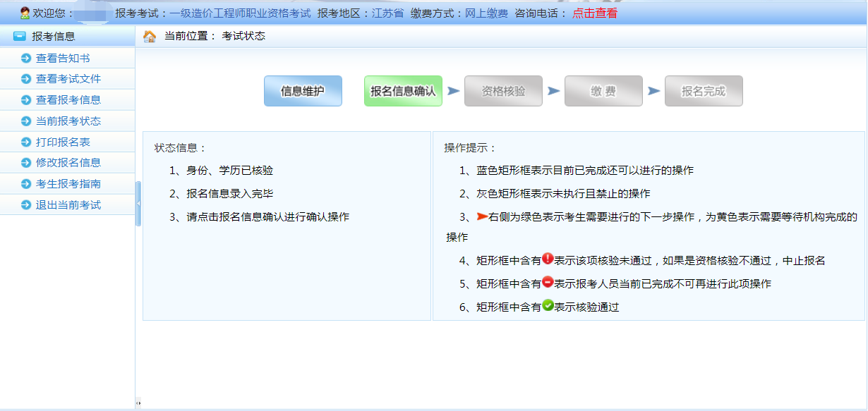Click the 操作提示 heading
Viewport: 868px width, 411px height.
[471, 148]
